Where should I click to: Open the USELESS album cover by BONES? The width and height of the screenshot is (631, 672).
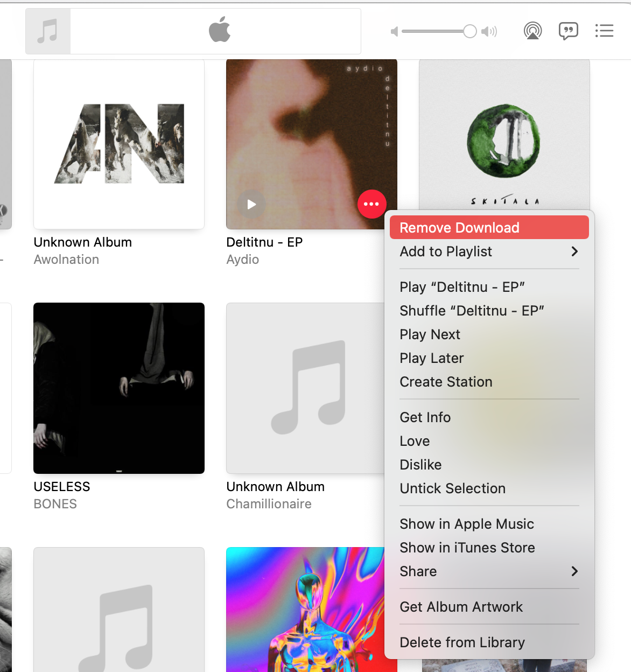coord(119,388)
